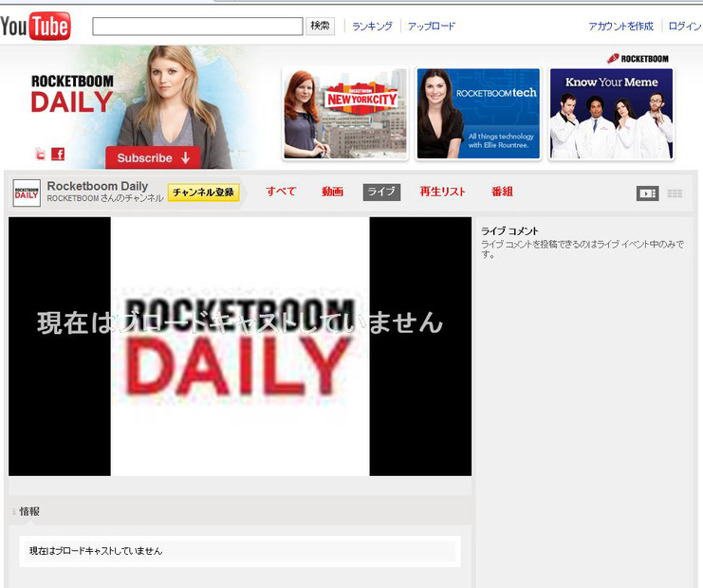The image size is (703, 588).
Task: Open the Rocketboom New York City thumbnail
Action: pos(345,114)
